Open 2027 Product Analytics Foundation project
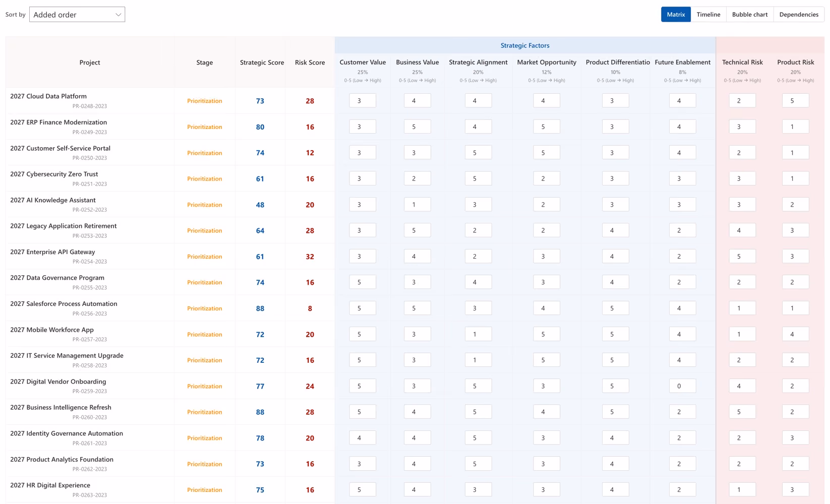Screen dimensions: 830x504 pyautogui.click(x=62, y=459)
